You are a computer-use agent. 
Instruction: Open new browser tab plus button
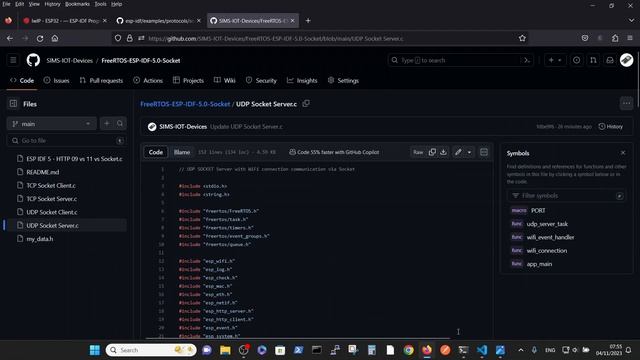tap(308, 20)
